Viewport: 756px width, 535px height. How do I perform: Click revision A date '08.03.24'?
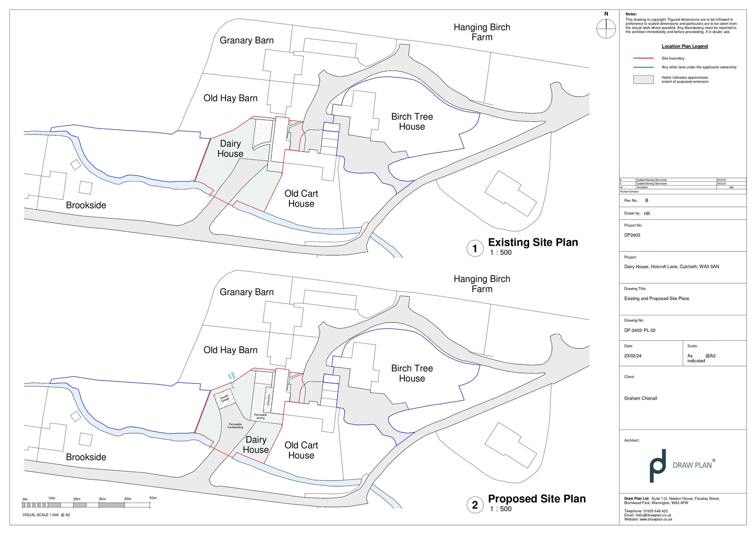pos(721,184)
